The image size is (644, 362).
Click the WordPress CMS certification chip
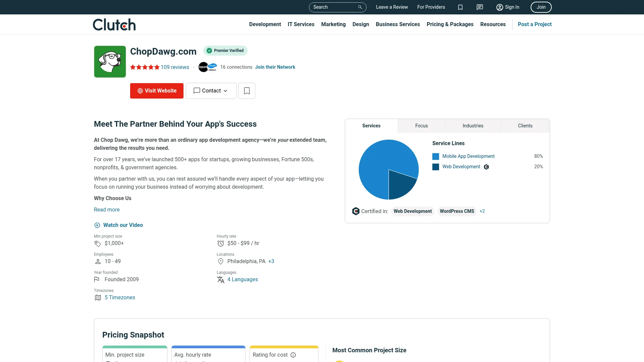(457, 211)
